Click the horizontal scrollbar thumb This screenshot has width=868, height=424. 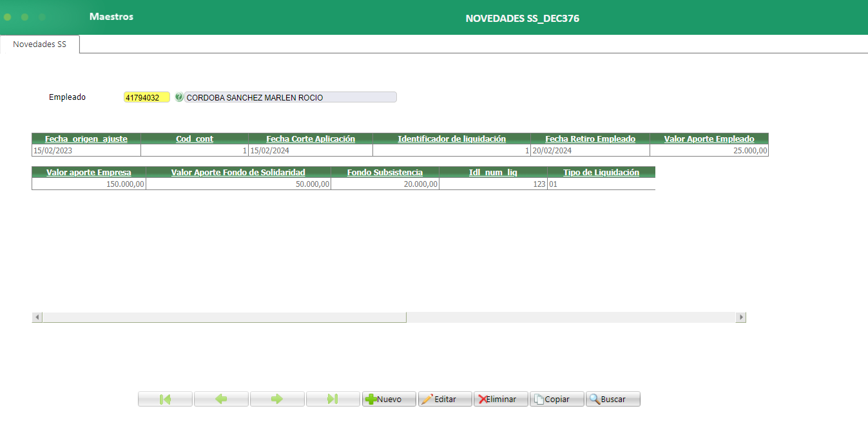224,317
